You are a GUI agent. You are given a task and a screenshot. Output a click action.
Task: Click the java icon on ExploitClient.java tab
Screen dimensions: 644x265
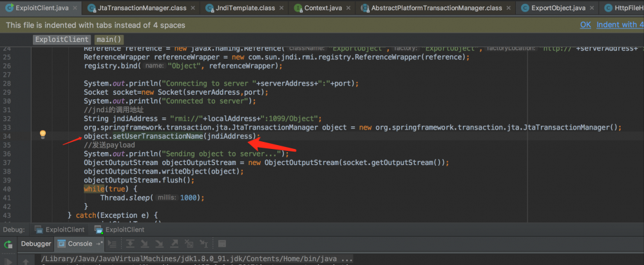[8, 8]
